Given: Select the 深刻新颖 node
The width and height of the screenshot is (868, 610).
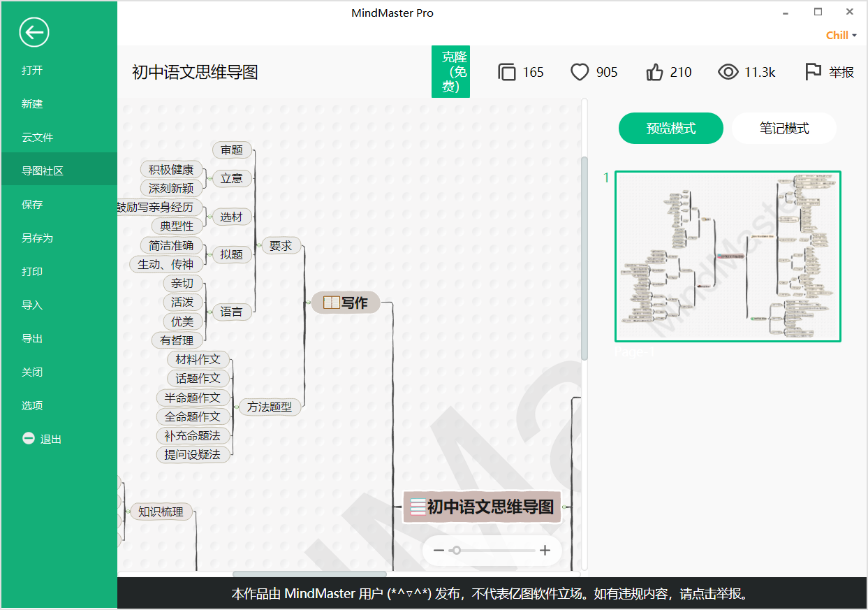Looking at the screenshot, I should click(171, 188).
